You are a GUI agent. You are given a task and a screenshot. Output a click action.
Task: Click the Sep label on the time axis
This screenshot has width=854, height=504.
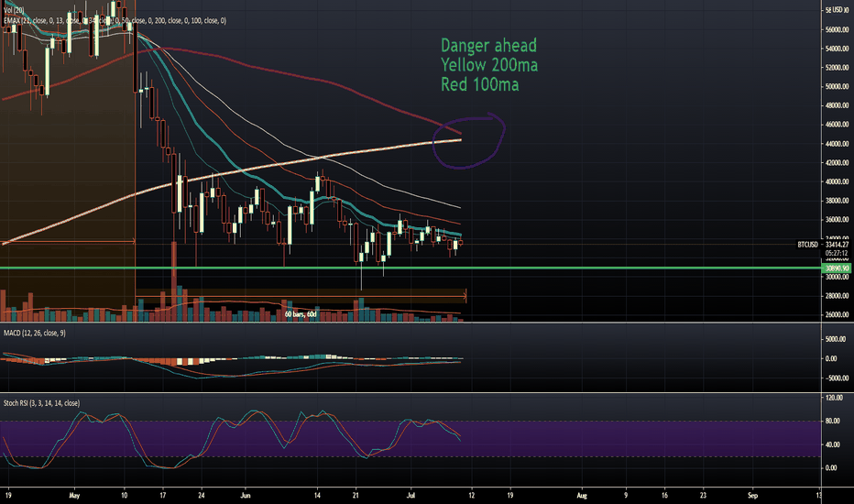click(x=752, y=495)
